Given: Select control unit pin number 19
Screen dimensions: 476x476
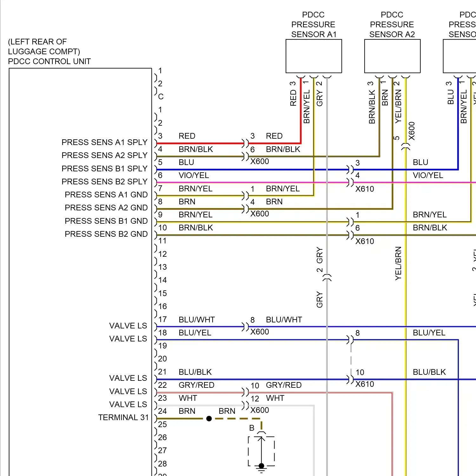Looking at the screenshot, I should pyautogui.click(x=162, y=346).
